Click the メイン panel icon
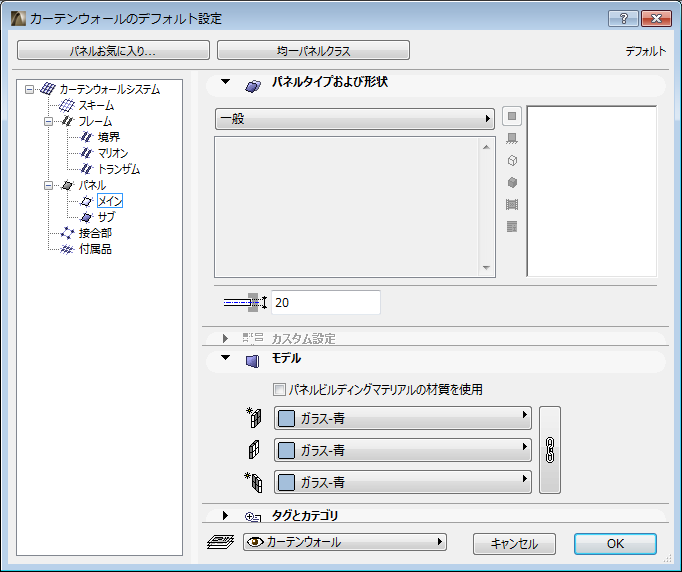The width and height of the screenshot is (682, 572). coord(87,201)
